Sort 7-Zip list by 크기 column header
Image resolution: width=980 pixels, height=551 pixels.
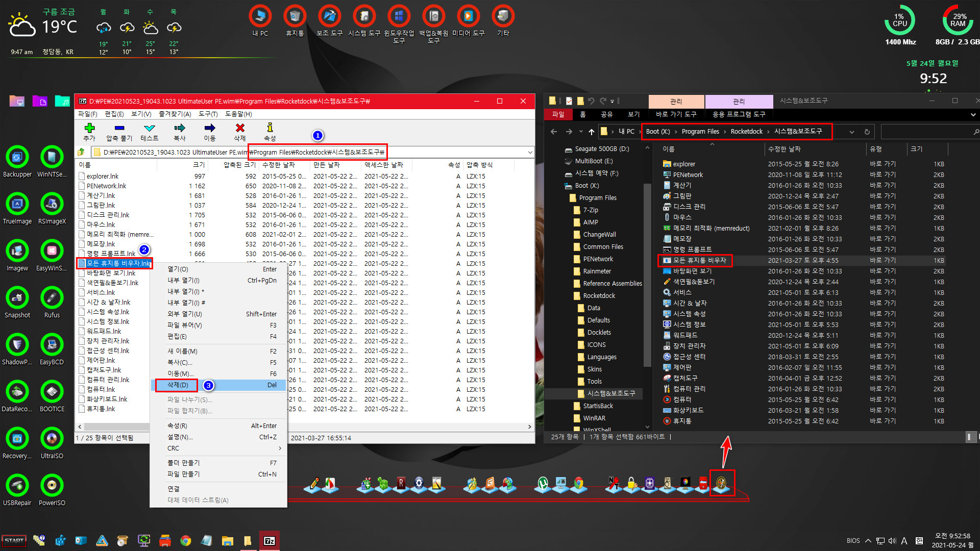click(x=199, y=165)
